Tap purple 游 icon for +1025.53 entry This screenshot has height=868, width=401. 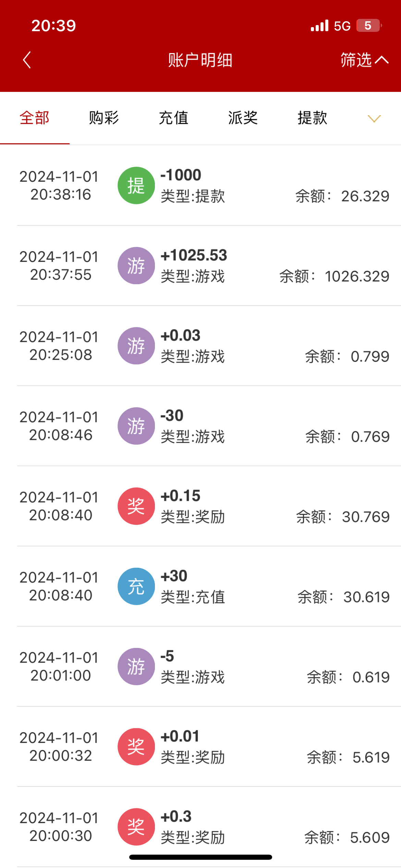(136, 266)
